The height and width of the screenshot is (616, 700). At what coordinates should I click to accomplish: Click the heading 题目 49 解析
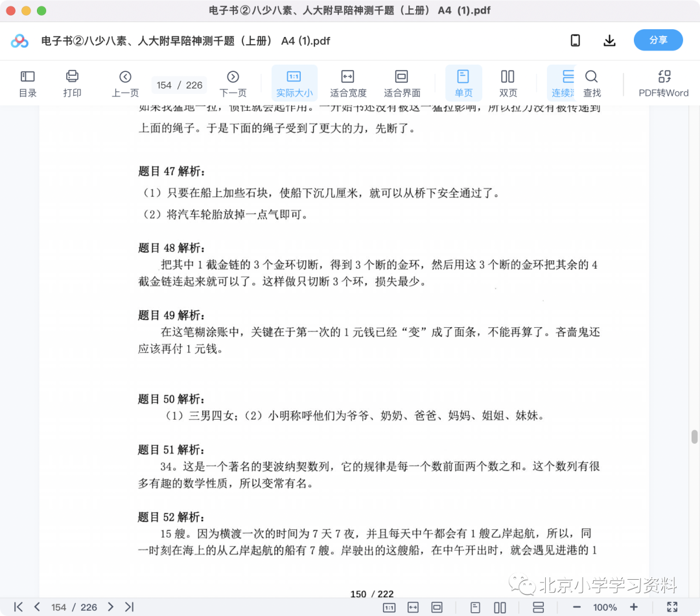(x=171, y=315)
